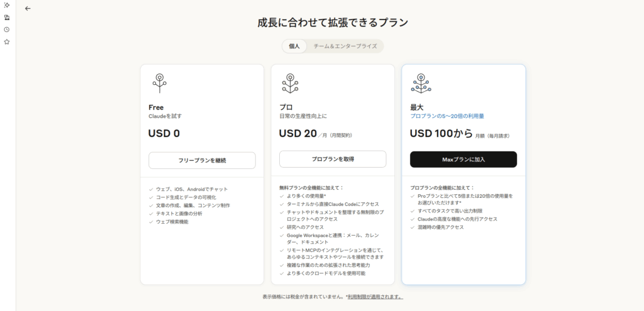The image size is (644, 311).
Task: Click テキストと画像の分析 feature
Action: point(179,214)
